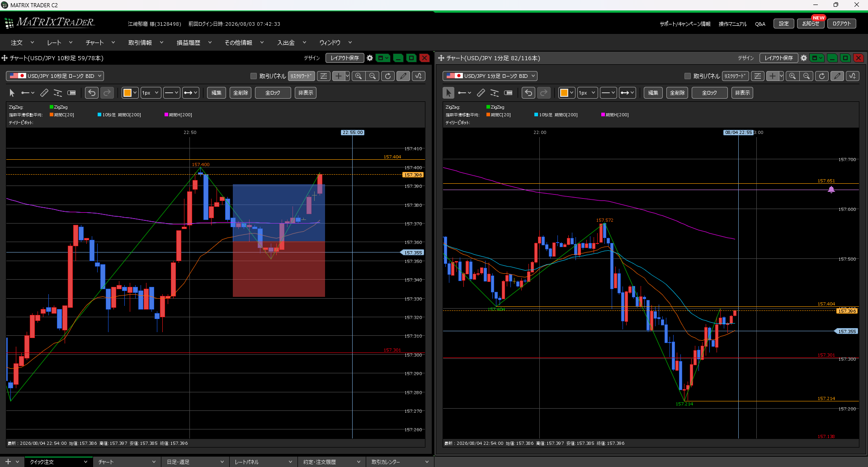Switch to the 日足・週足 bottom tab

pos(195,462)
